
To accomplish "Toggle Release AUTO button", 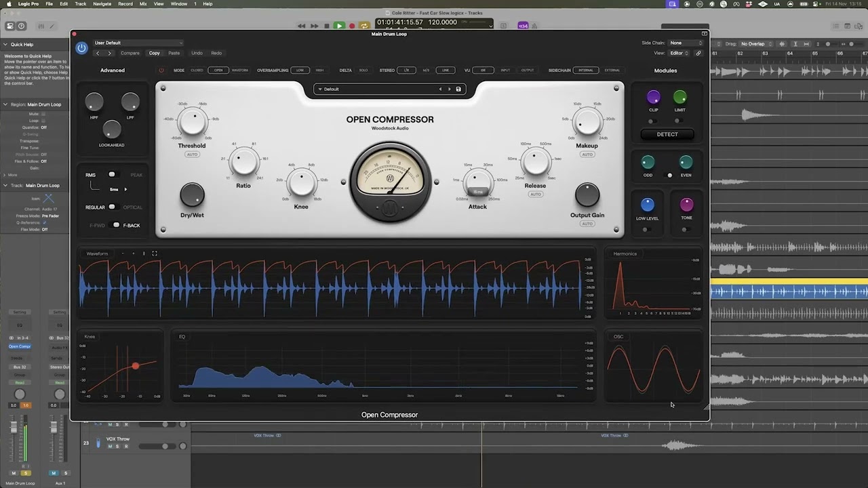I will click(536, 195).
